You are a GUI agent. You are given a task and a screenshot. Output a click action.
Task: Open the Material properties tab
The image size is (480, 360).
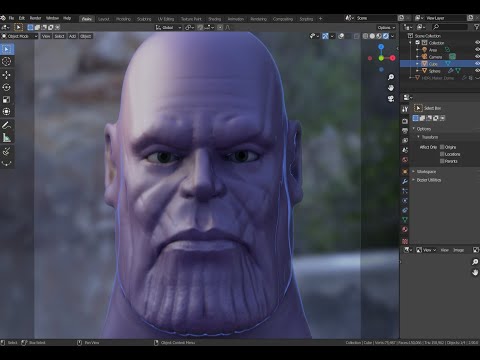[405, 230]
